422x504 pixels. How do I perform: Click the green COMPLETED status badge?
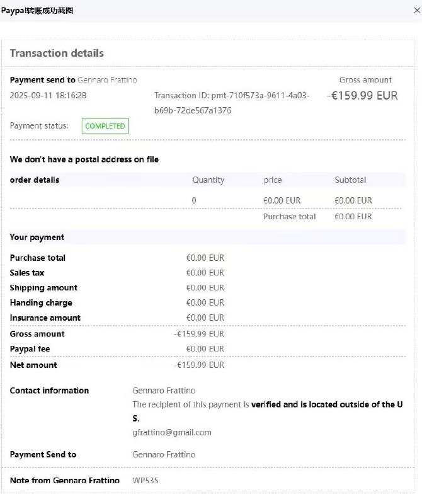point(105,126)
